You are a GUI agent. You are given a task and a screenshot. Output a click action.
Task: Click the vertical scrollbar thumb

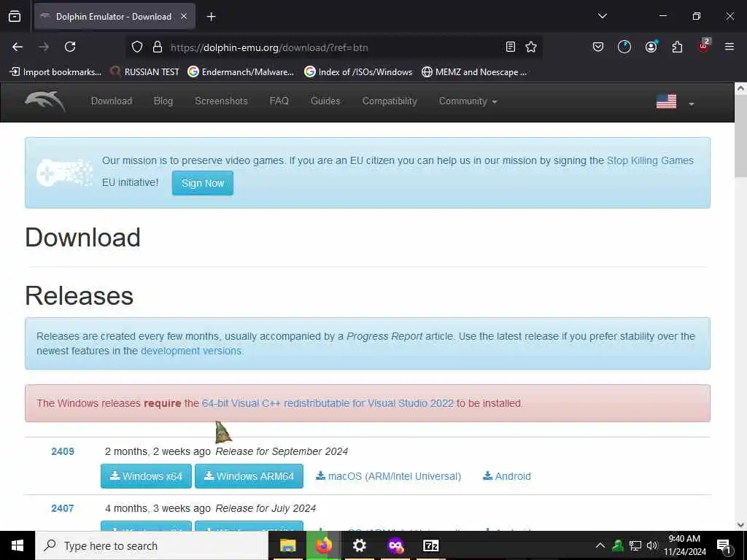740,136
